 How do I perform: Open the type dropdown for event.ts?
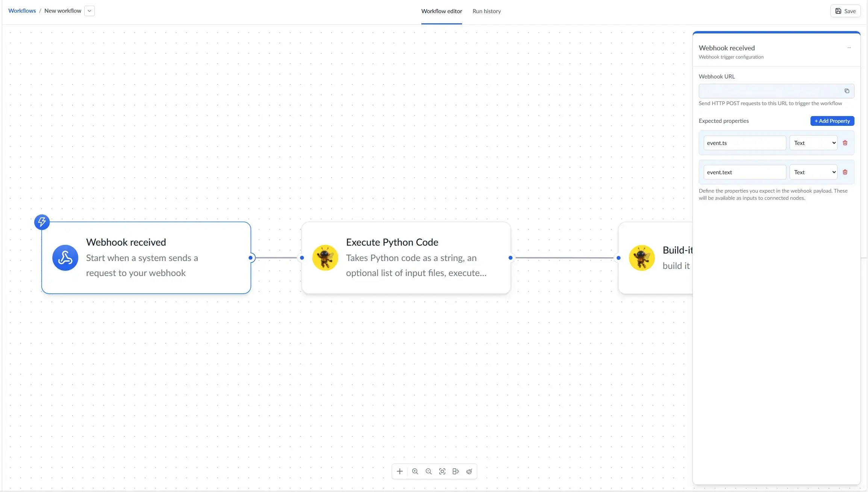click(x=813, y=142)
